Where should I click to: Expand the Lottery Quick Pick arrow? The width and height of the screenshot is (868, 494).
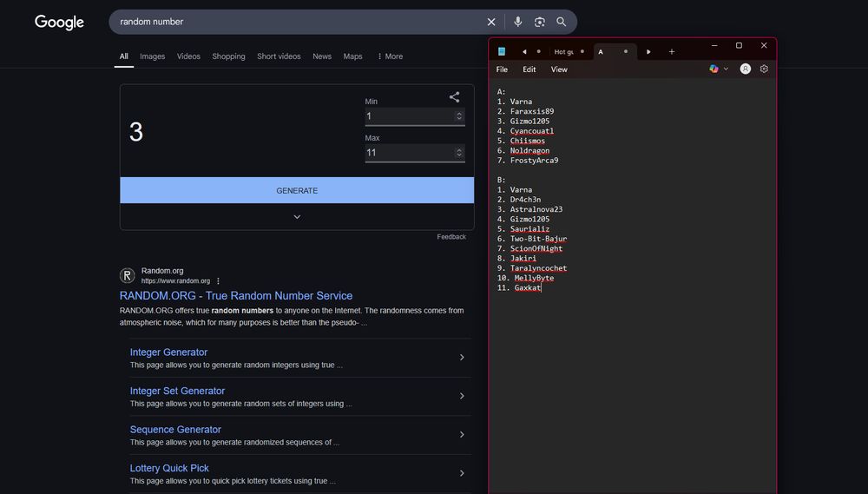(x=462, y=473)
